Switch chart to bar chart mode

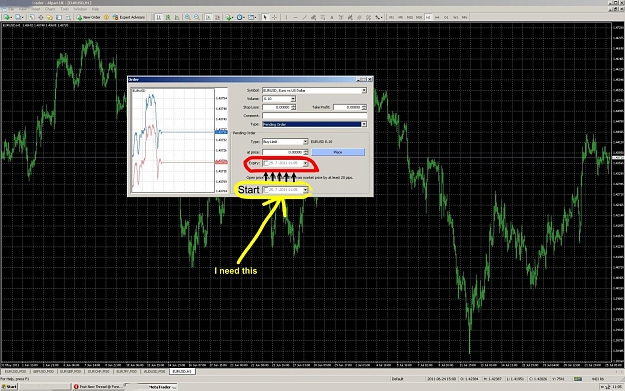click(159, 17)
